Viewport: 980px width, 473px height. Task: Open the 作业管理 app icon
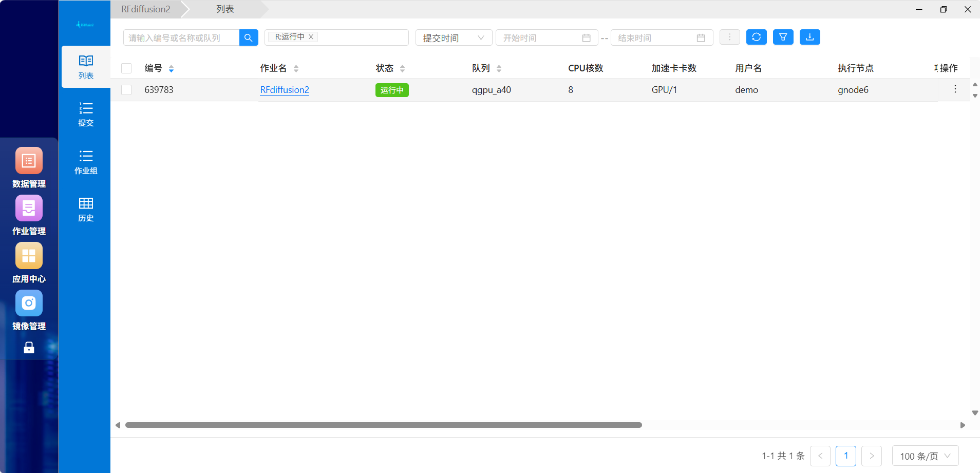29,208
